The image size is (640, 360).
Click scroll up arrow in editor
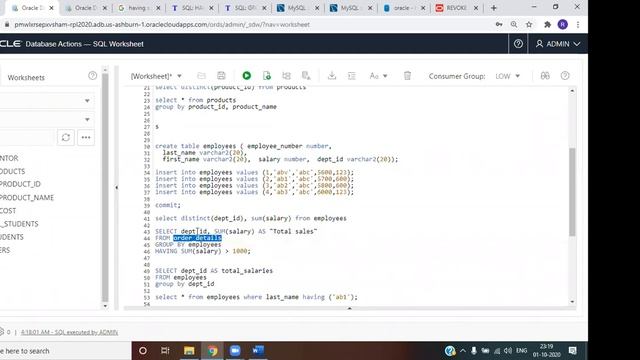[572, 90]
